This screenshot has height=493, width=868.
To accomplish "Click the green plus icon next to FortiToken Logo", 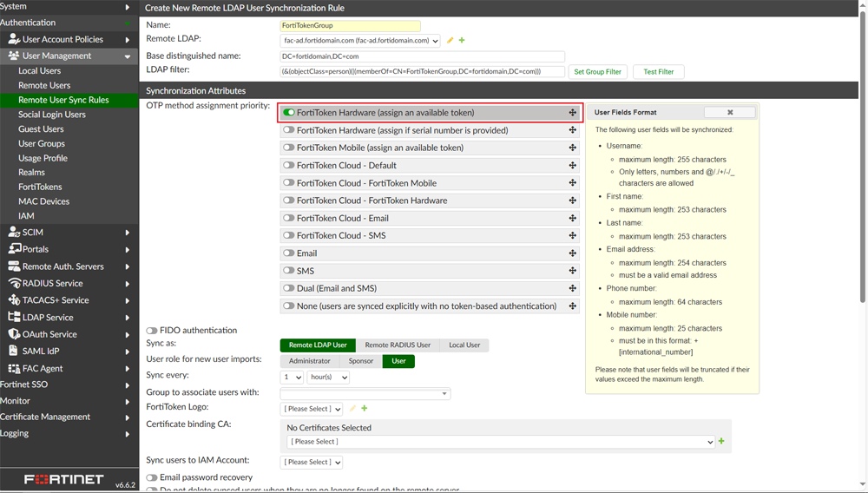I will click(x=365, y=409).
